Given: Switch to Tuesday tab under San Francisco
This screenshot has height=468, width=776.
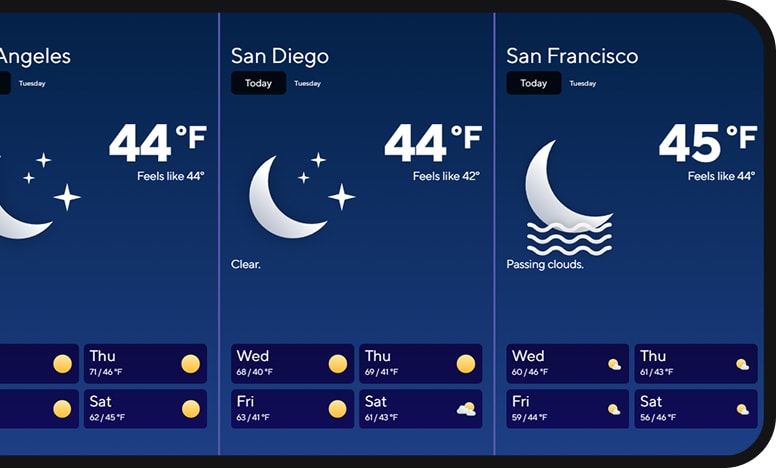Looking at the screenshot, I should point(583,83).
